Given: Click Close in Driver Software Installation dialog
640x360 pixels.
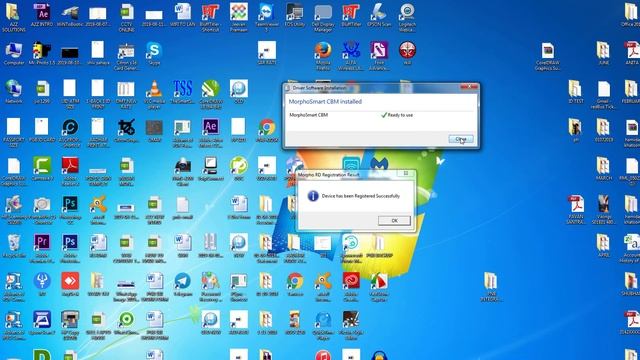Looking at the screenshot, I should (461, 139).
